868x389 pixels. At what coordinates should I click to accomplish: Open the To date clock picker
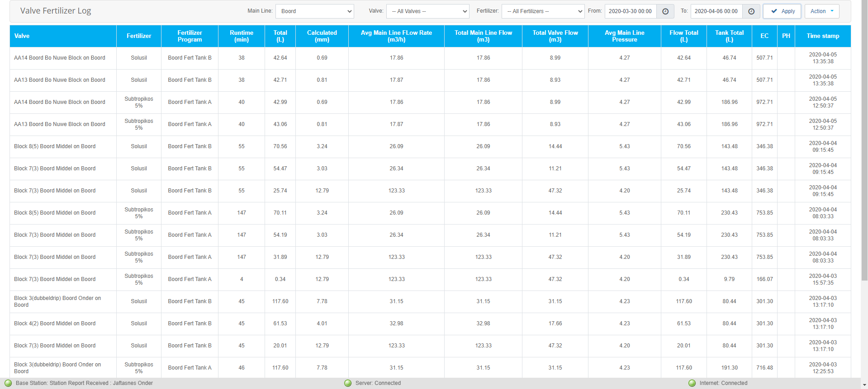coord(751,11)
